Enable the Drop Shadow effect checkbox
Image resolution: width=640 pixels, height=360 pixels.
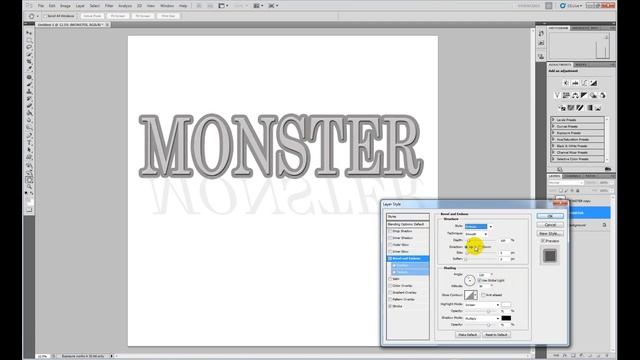point(390,231)
